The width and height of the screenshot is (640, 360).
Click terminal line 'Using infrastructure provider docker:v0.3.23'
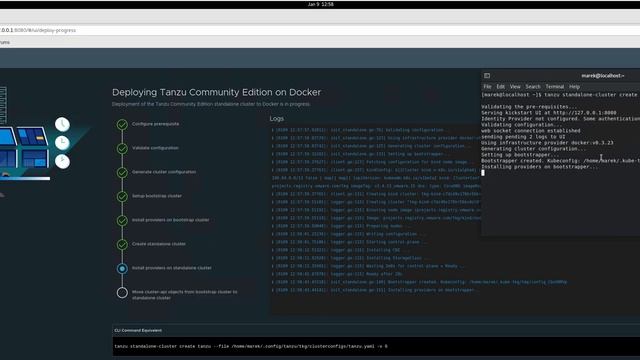point(547,143)
